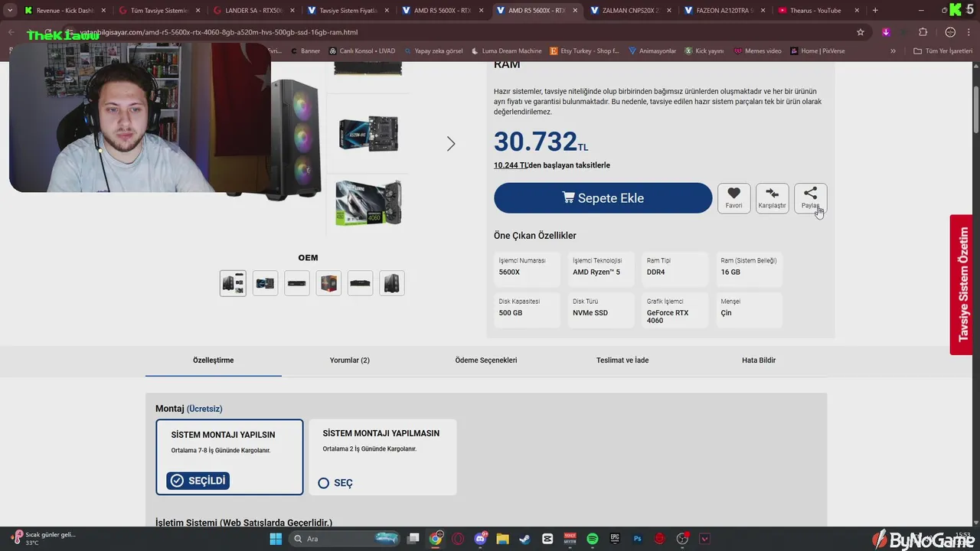Show next product image with arrow
This screenshot has width=980, height=551.
click(451, 144)
